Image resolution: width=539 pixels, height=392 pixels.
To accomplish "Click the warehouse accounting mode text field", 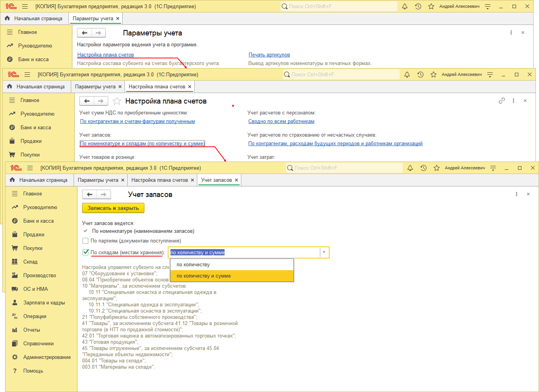I will 244,252.
